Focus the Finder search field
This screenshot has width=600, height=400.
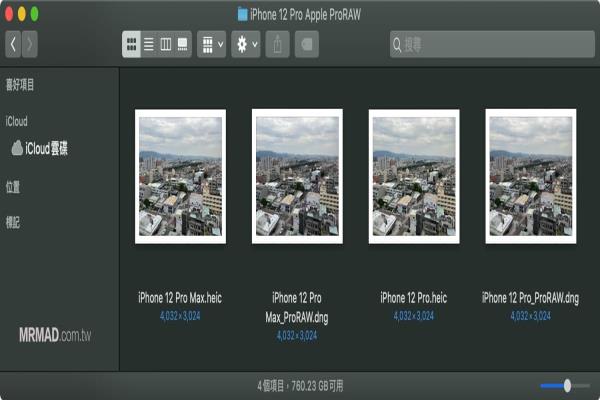point(492,44)
